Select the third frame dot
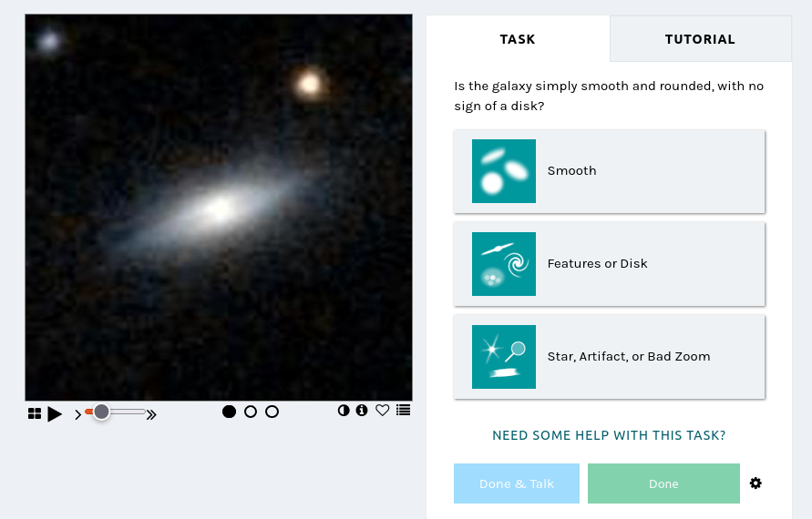 coord(272,412)
